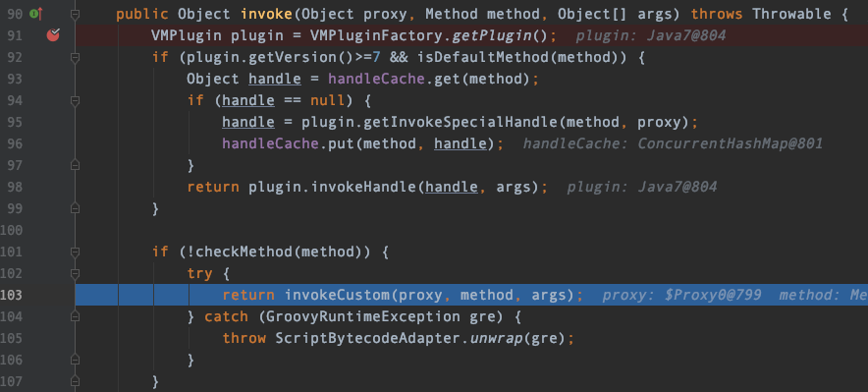868x392 pixels.
Task: Collapse the checkMethod if block on line 101
Action: (x=76, y=252)
